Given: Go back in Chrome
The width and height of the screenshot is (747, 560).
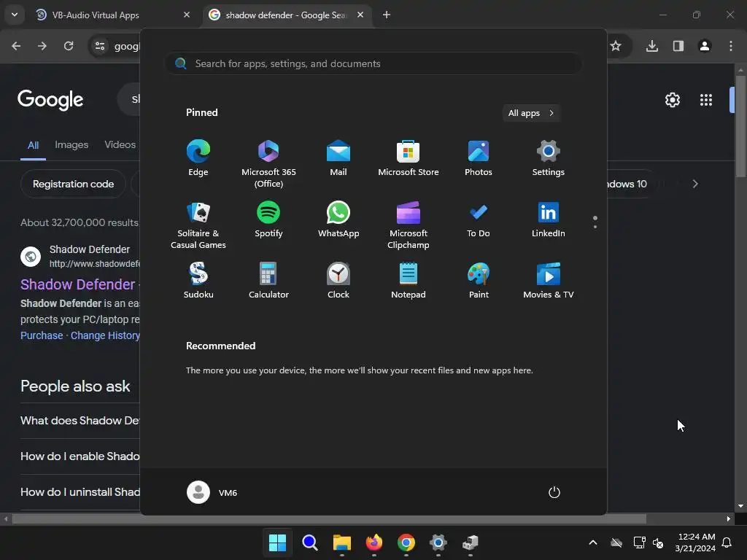Looking at the screenshot, I should [16, 46].
